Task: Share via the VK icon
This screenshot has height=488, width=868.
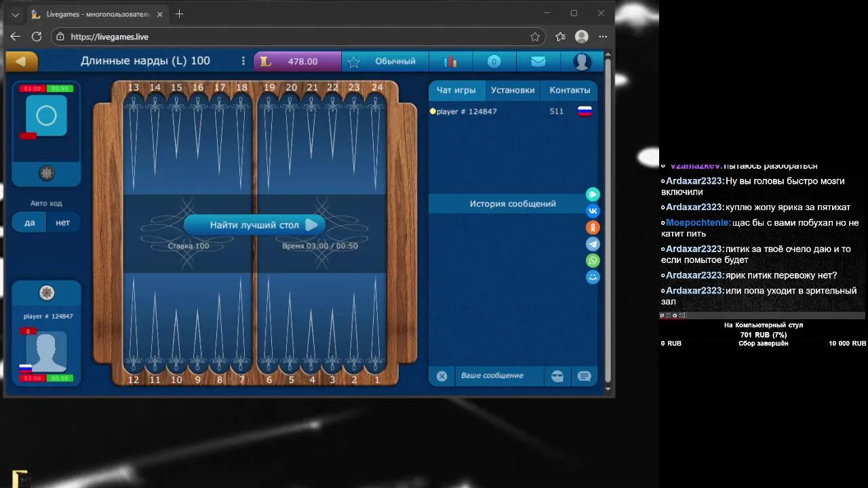Action: click(x=593, y=211)
